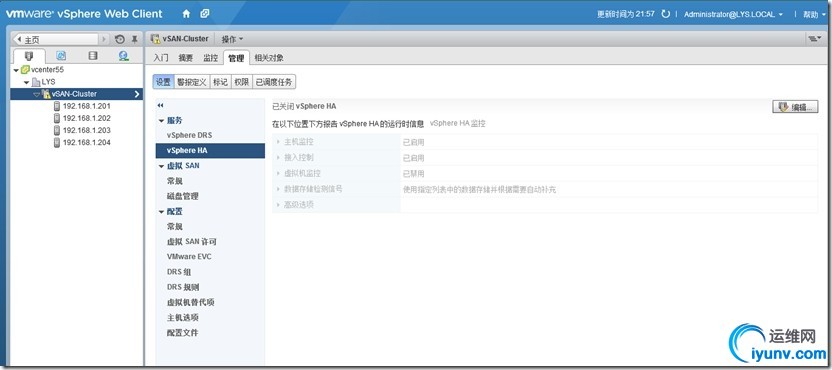Open 主机选项 settings
The width and height of the screenshot is (832, 370).
(183, 317)
